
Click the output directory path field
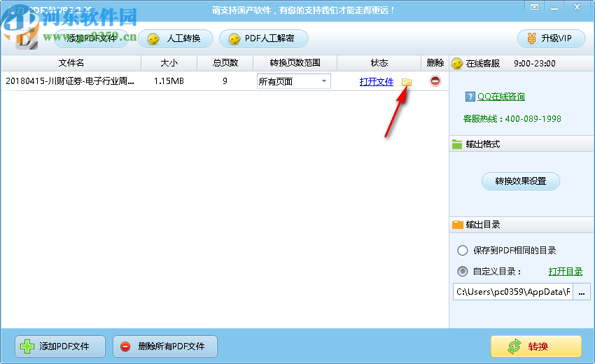(x=513, y=291)
